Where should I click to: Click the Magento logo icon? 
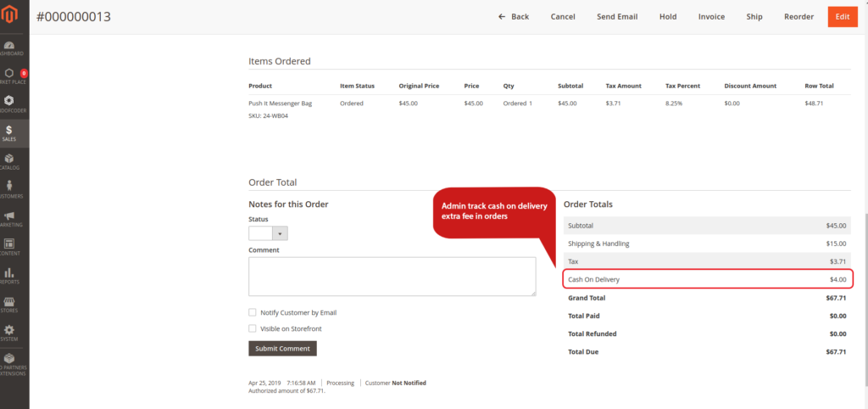pos(9,16)
